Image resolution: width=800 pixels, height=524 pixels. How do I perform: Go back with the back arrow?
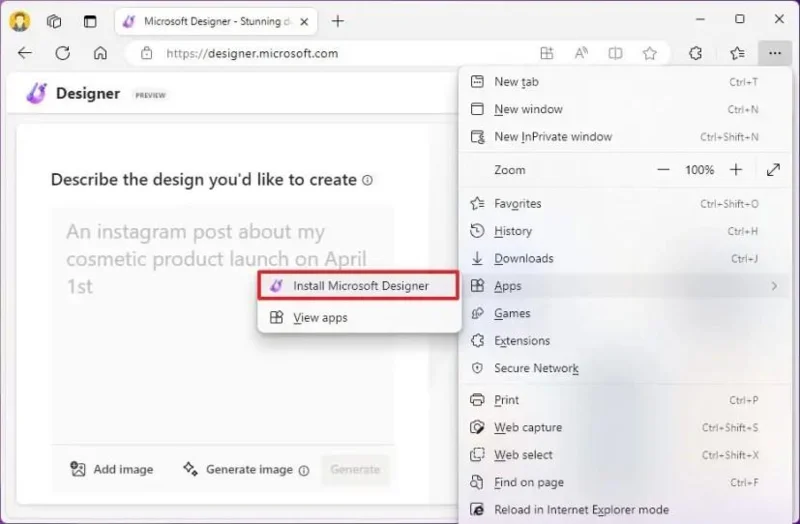24,53
